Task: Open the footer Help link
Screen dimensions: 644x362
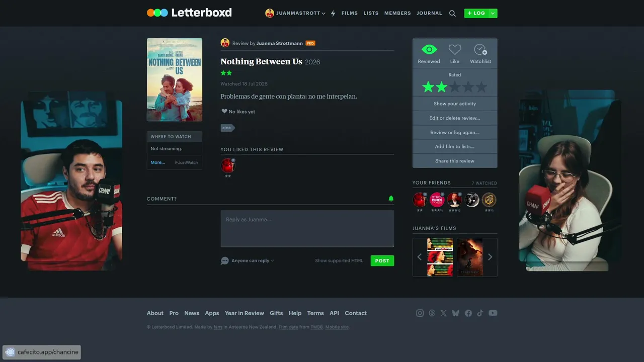Action: click(295, 313)
